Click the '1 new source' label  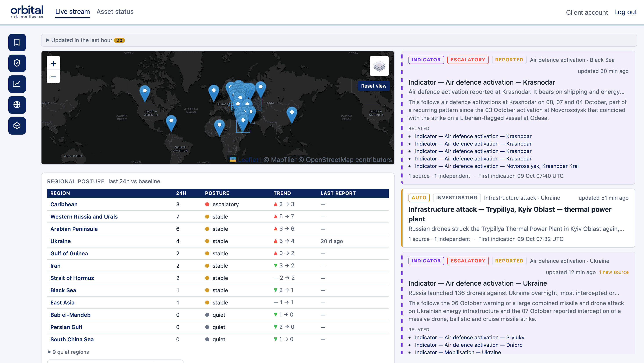(x=613, y=272)
